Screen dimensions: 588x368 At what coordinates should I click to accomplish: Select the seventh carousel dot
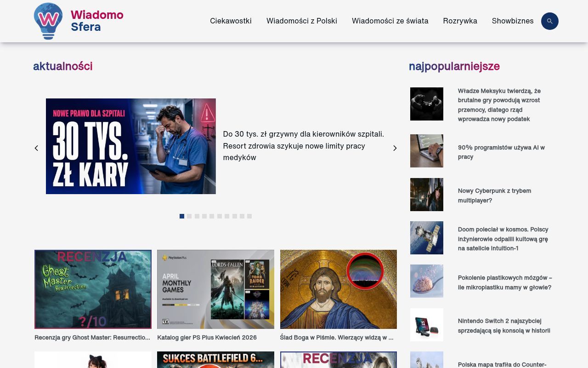(x=227, y=216)
